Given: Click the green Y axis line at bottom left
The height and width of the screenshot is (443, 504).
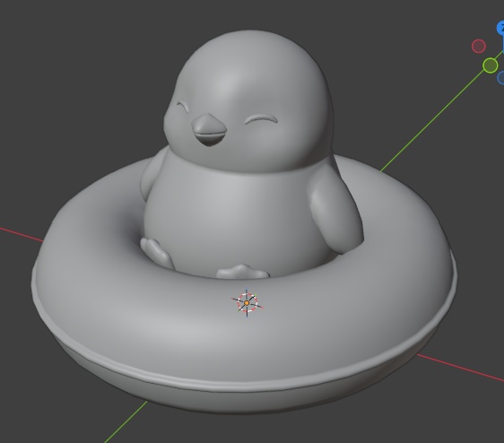Looking at the screenshot, I should [126, 421].
